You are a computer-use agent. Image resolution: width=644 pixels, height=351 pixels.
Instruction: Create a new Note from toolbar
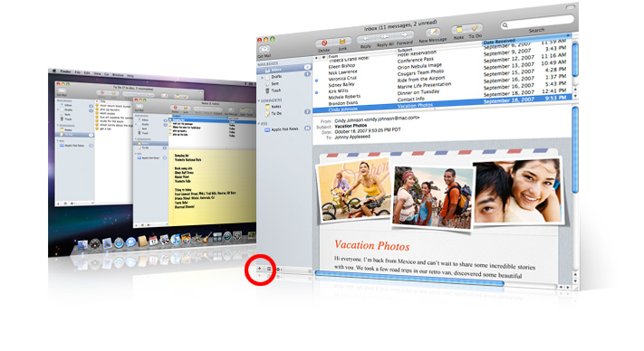pos(459,30)
